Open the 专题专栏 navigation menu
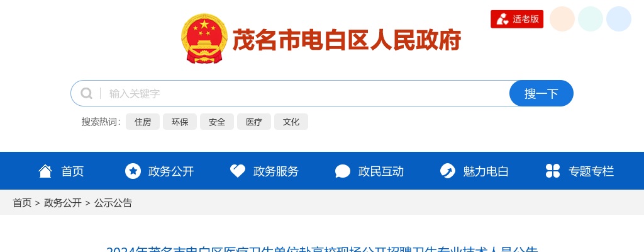The image size is (644, 252). (x=579, y=171)
